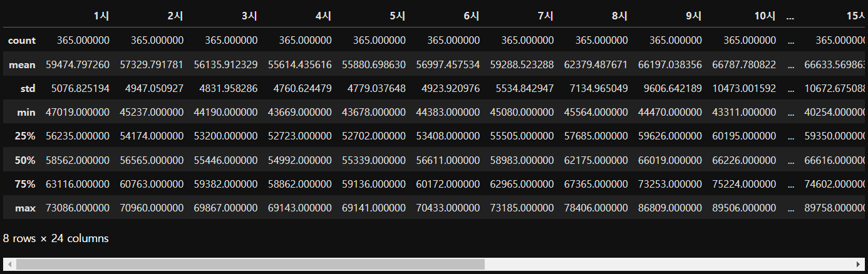Click std value 7134.965049

pyautogui.click(x=598, y=89)
